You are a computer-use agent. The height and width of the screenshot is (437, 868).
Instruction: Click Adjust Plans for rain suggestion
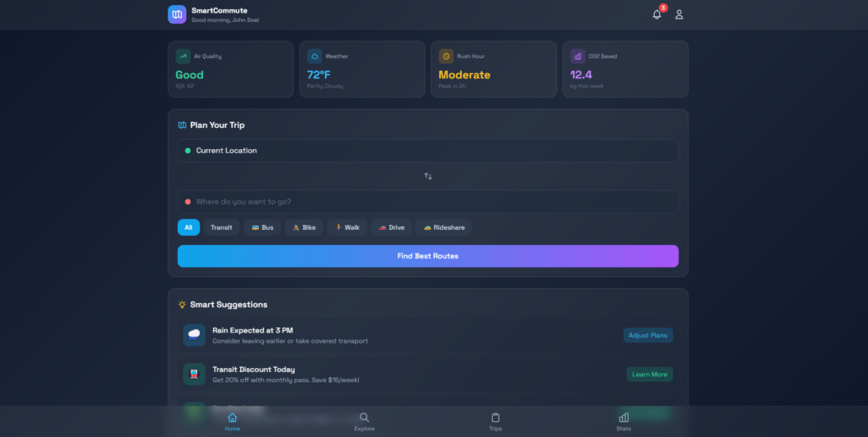[x=648, y=335]
